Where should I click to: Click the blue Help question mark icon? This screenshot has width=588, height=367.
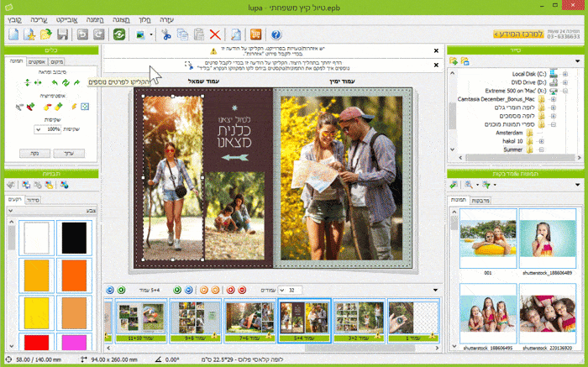click(276, 34)
